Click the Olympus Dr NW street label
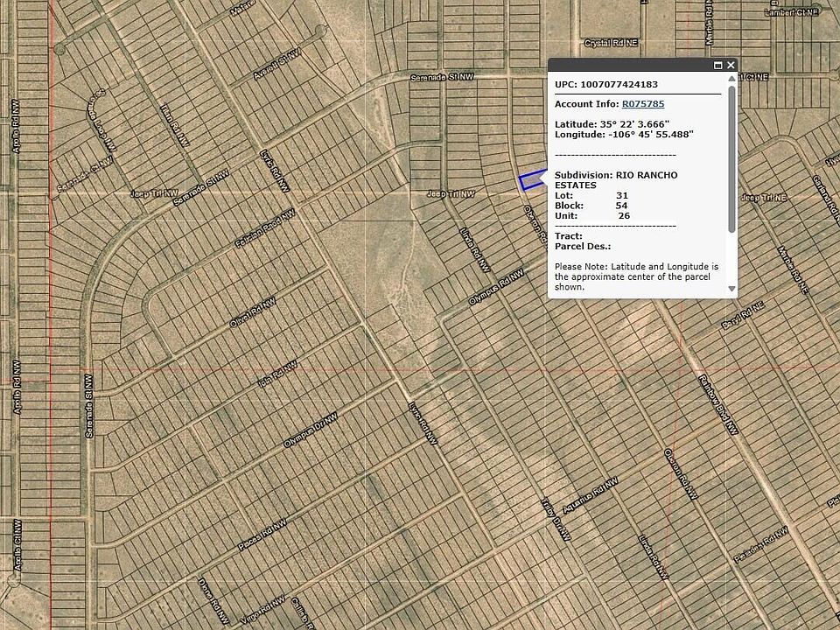The height and width of the screenshot is (630, 840). click(x=310, y=430)
